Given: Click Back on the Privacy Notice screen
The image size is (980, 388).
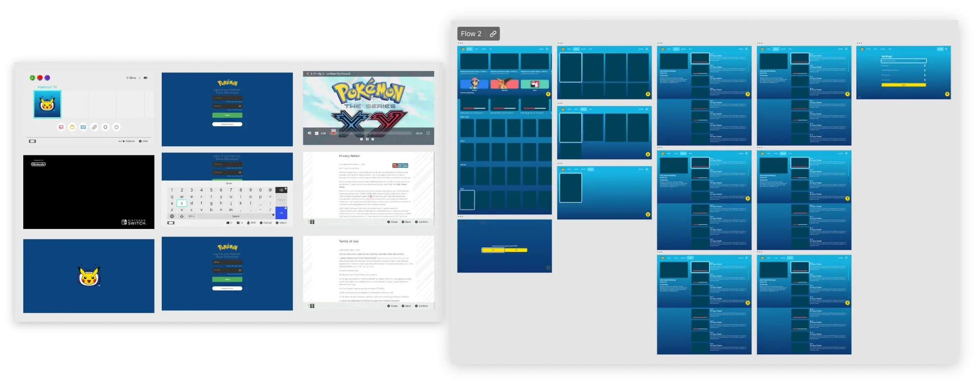Looking at the screenshot, I should (406, 222).
